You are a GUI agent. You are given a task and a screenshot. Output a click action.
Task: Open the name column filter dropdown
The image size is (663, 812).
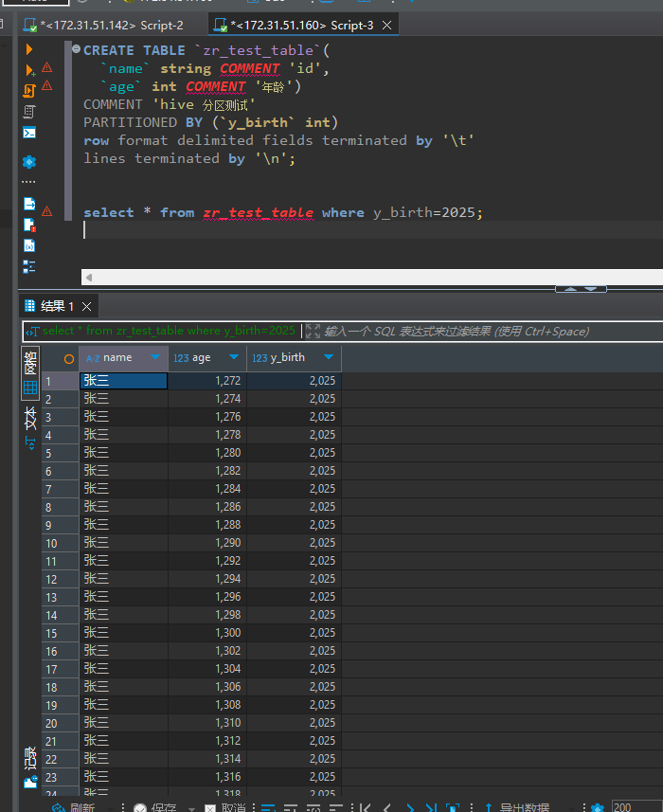[155, 358]
